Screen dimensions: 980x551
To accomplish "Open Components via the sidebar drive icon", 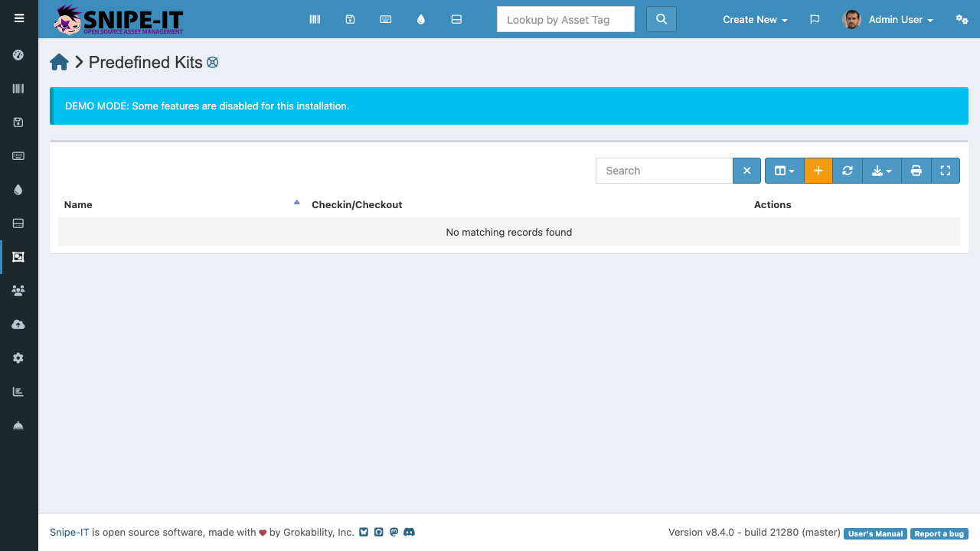I will point(18,223).
